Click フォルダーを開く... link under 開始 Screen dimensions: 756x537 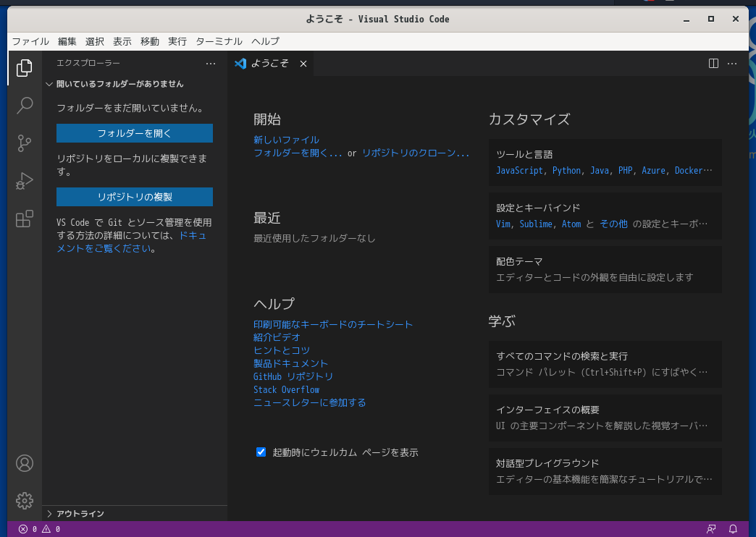click(x=298, y=153)
